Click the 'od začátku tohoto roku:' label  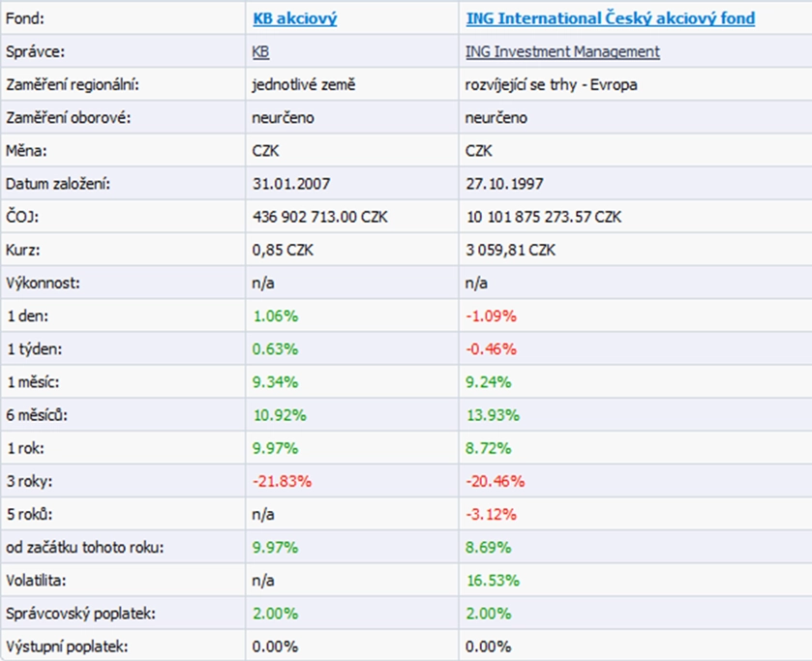85,548
